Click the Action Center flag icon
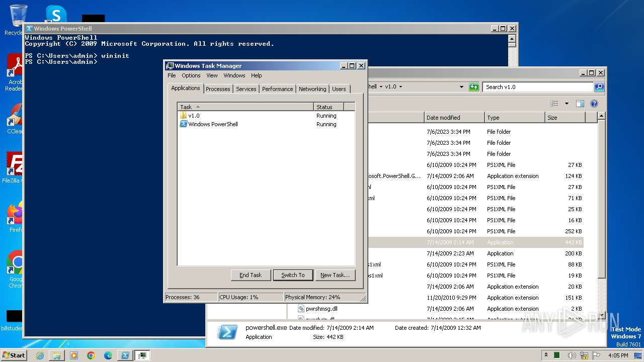 pos(596,355)
